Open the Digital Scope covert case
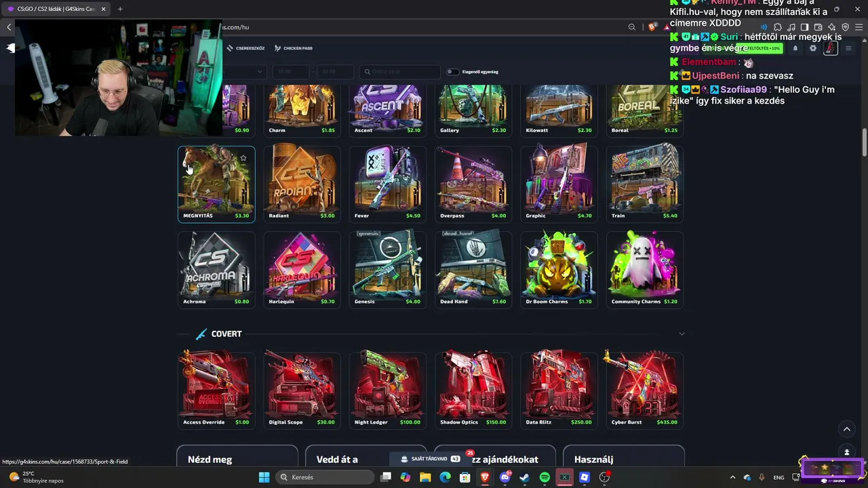The height and width of the screenshot is (488, 868). point(302,390)
